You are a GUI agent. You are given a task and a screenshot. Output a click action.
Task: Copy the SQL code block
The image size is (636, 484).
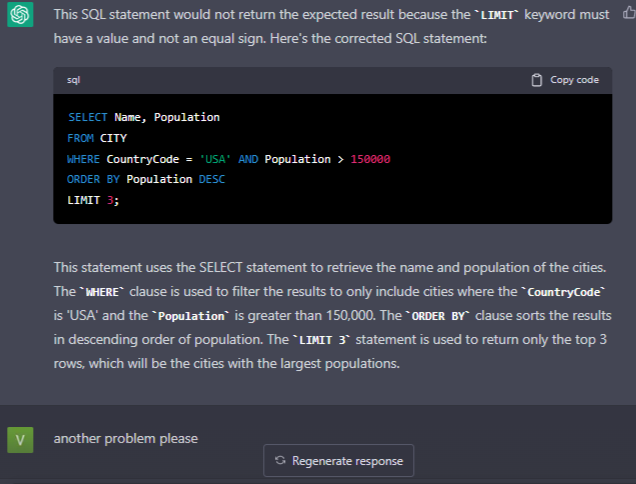(x=565, y=80)
